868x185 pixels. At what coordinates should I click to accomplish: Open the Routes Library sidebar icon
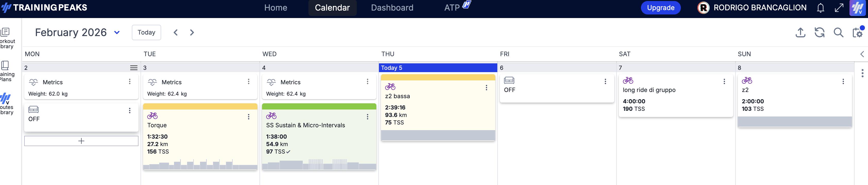6,98
